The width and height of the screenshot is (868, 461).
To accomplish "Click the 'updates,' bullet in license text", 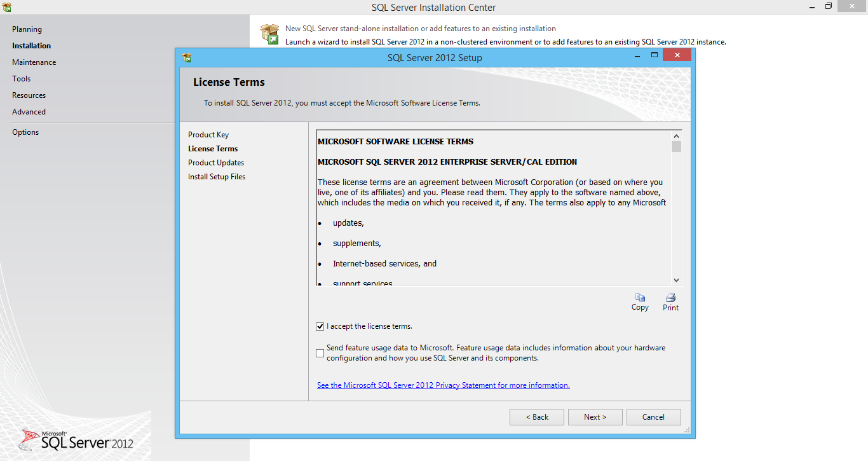I will 348,223.
